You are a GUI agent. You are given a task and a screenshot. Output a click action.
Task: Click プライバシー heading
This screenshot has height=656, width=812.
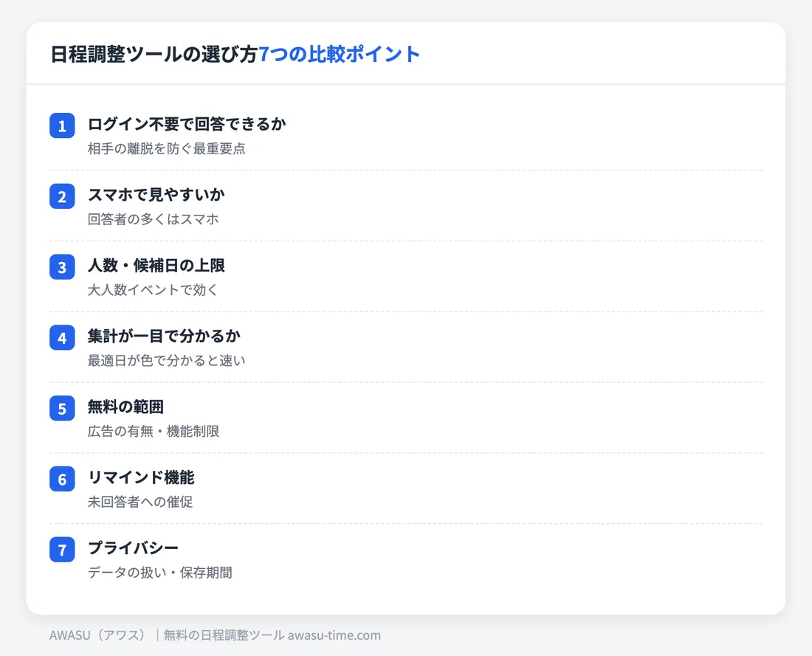point(133,548)
